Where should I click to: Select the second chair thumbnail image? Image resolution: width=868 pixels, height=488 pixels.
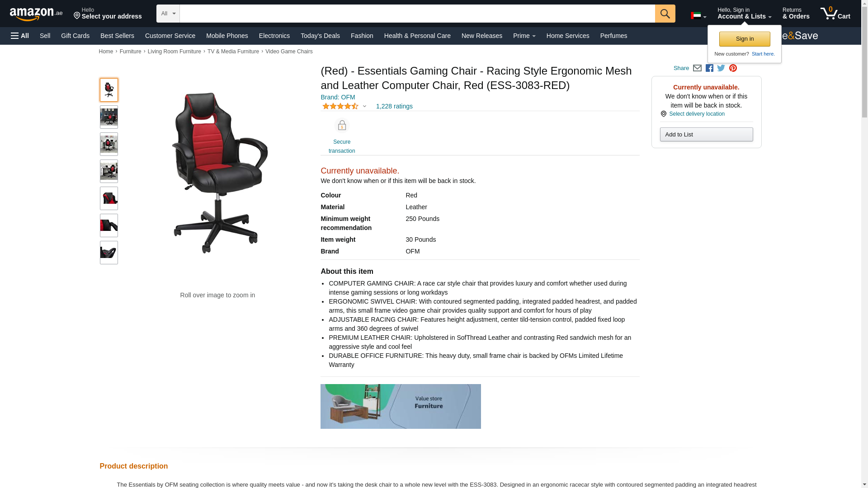[x=109, y=117]
